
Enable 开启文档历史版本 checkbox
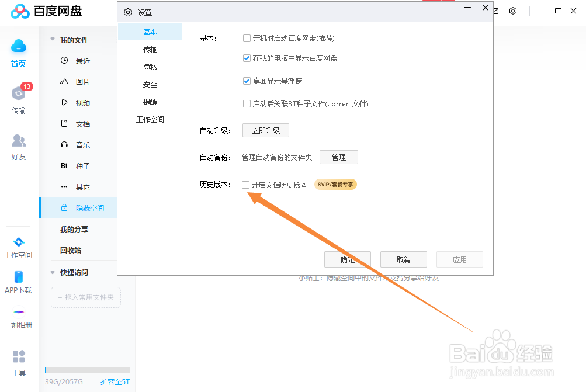(245, 185)
